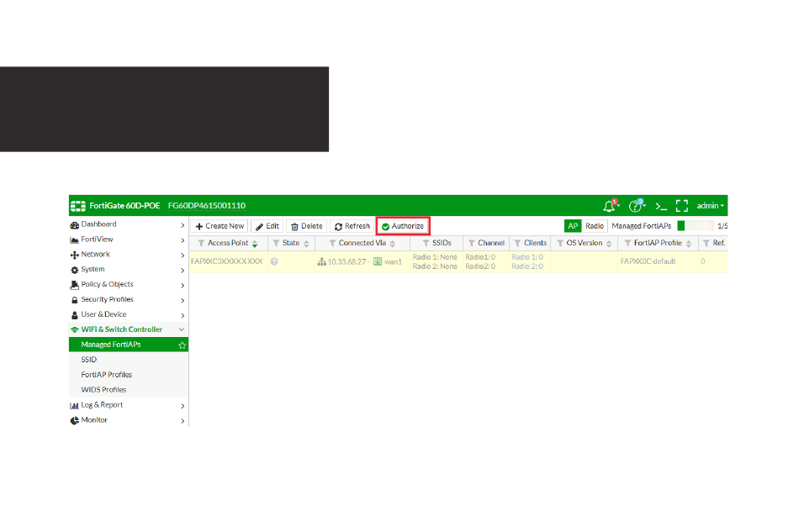Image resolution: width=799 pixels, height=532 pixels.
Task: Expand the System chevron
Action: pos(183,271)
